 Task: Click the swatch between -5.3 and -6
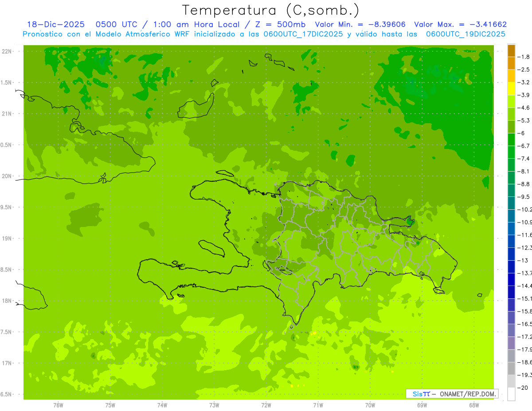[x=511, y=127]
